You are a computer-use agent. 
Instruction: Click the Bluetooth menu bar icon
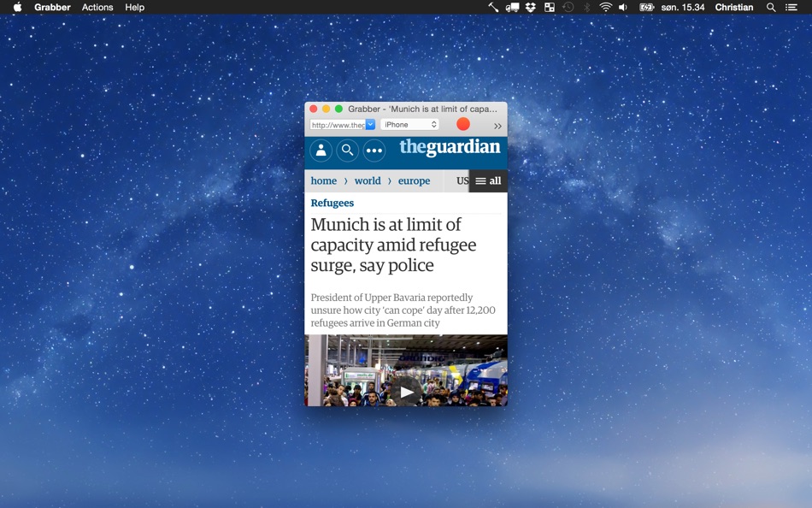click(586, 7)
